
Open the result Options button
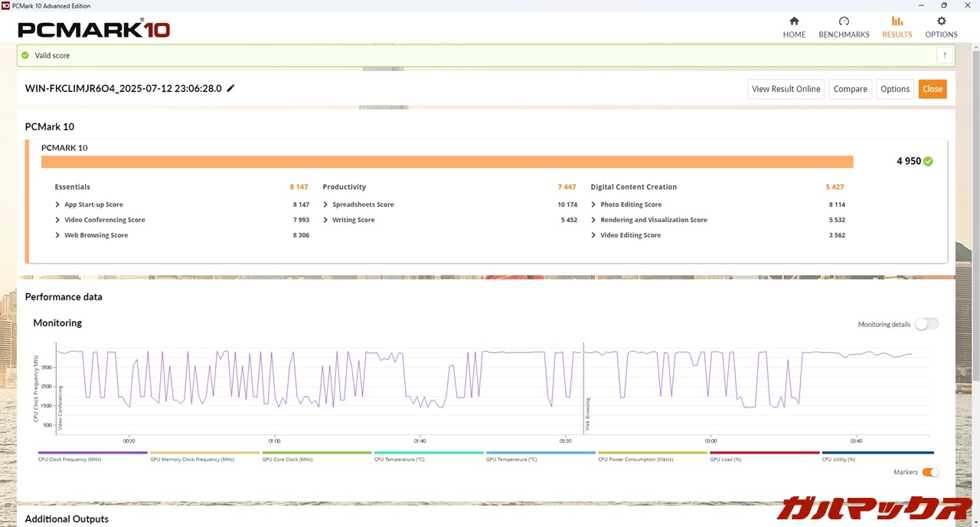coord(894,89)
